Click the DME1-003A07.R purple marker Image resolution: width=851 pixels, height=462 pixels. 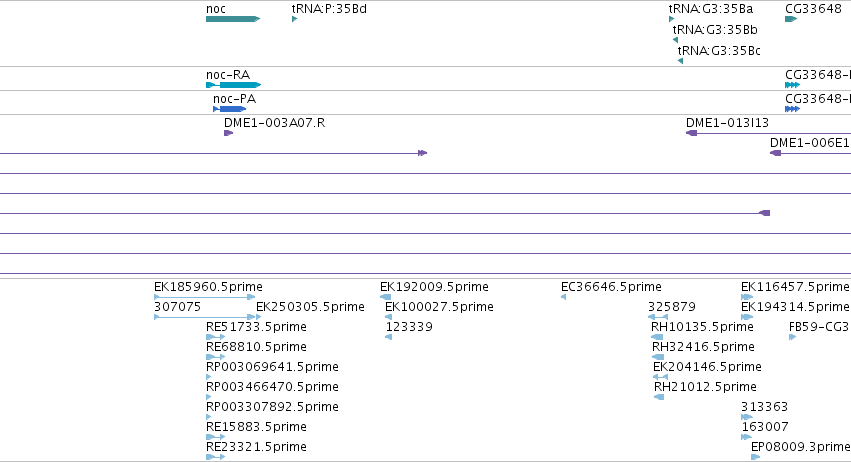pyautogui.click(x=228, y=133)
